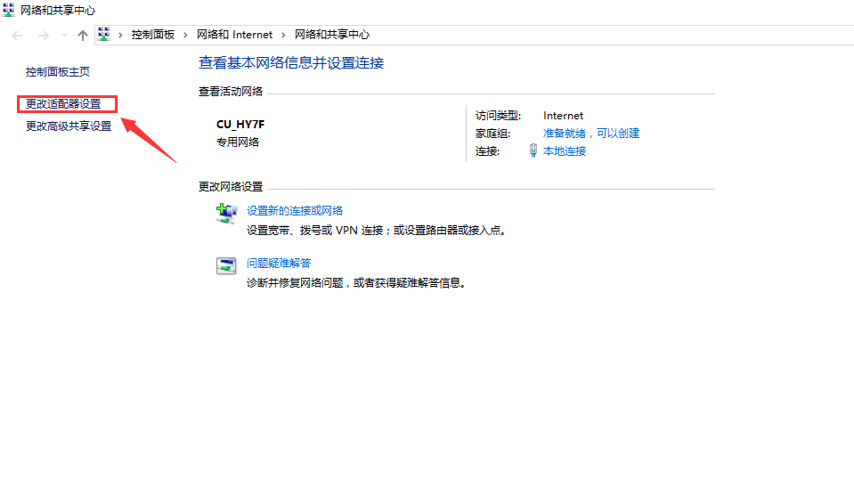Open 更改适配器设置 link
The image size is (854, 504).
coord(63,103)
